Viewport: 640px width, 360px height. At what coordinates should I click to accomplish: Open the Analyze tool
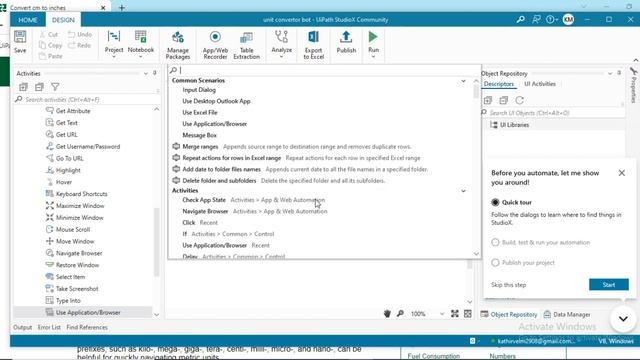282,42
